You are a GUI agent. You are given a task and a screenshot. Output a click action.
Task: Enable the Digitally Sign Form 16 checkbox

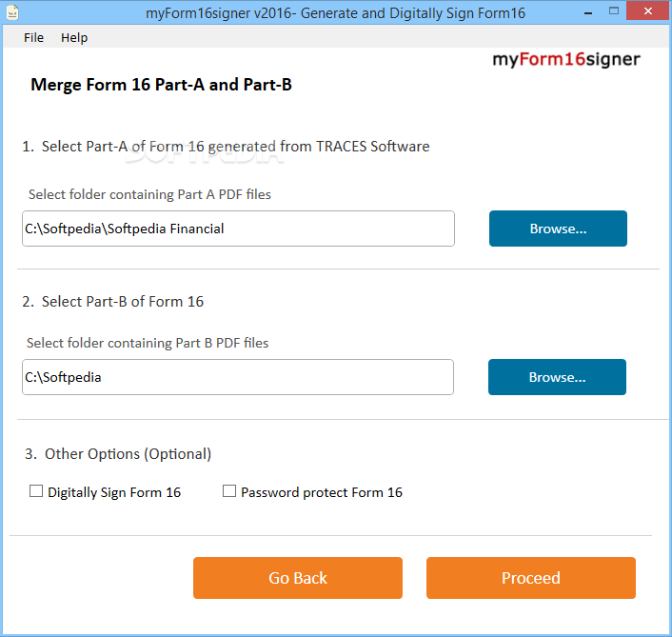[37, 491]
